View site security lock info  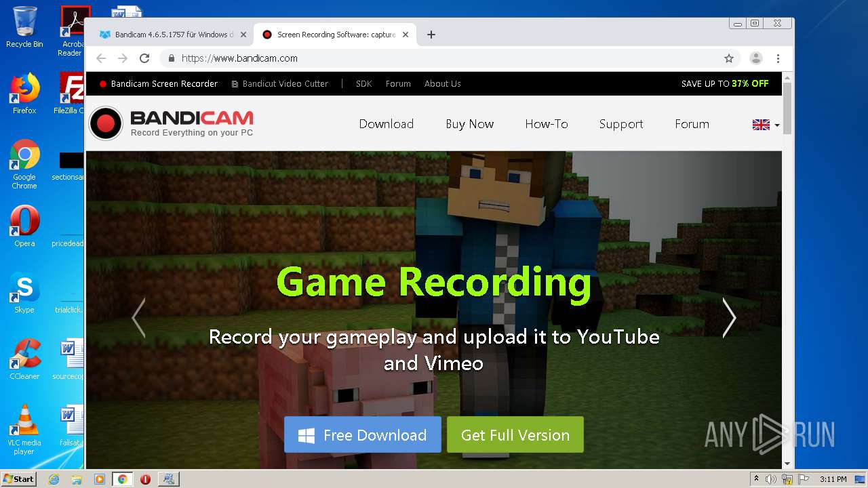[172, 58]
